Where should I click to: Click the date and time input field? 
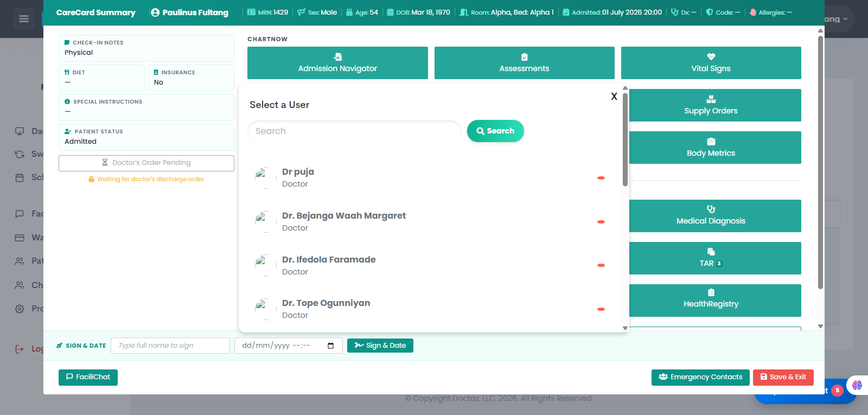click(289, 346)
